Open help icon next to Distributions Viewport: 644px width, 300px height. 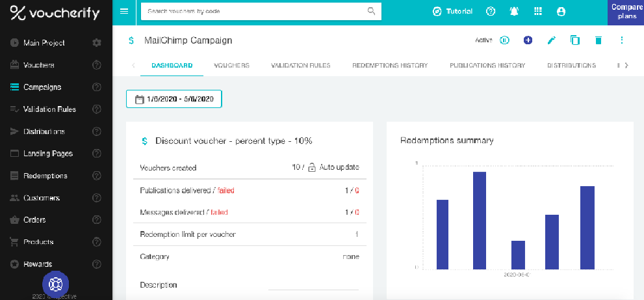97,131
